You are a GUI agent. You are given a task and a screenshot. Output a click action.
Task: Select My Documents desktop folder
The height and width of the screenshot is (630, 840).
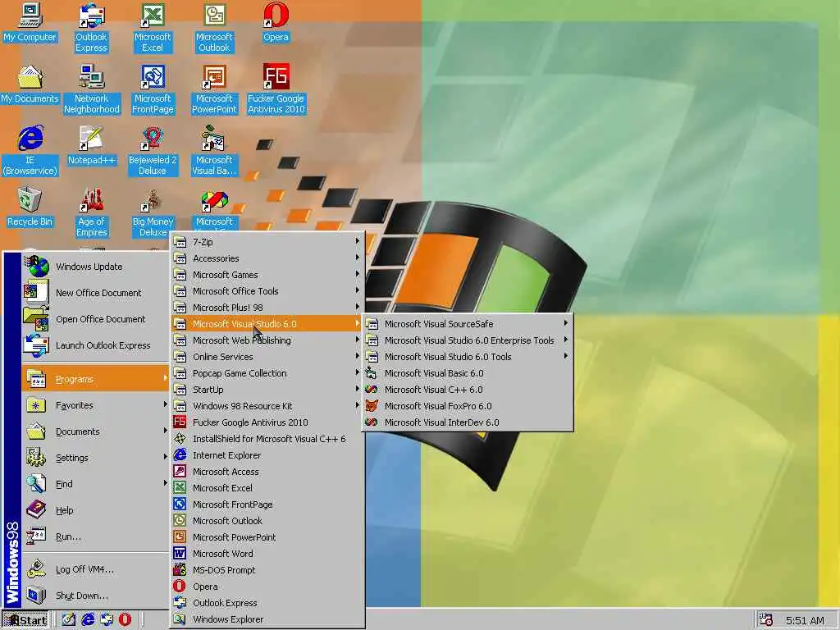30,84
